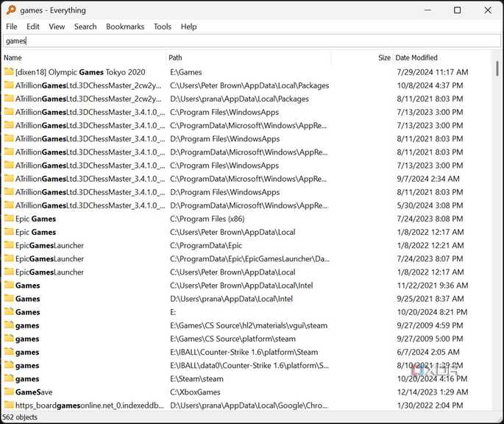504x424 pixels.
Task: Click path 'E:\Games\CS Source\hl2\materials\vgui\steam'
Action: [249, 325]
